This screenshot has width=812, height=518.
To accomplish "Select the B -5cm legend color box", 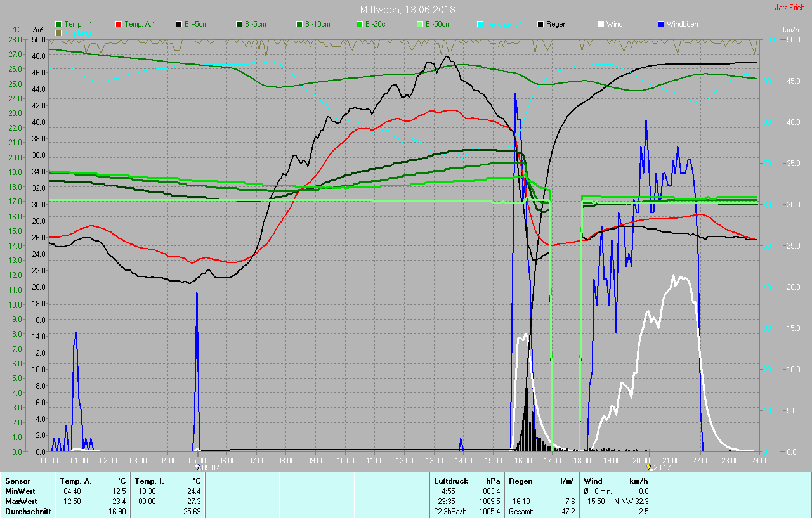I will [x=240, y=24].
